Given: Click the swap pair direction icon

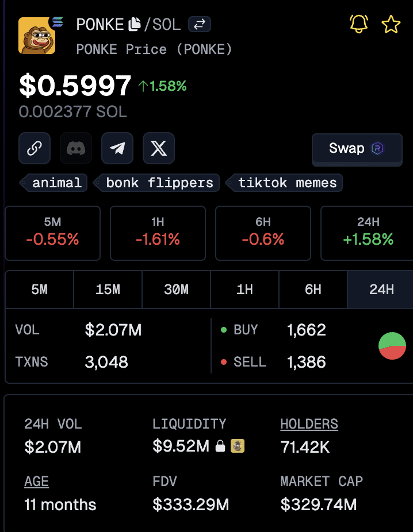Looking at the screenshot, I should (200, 24).
